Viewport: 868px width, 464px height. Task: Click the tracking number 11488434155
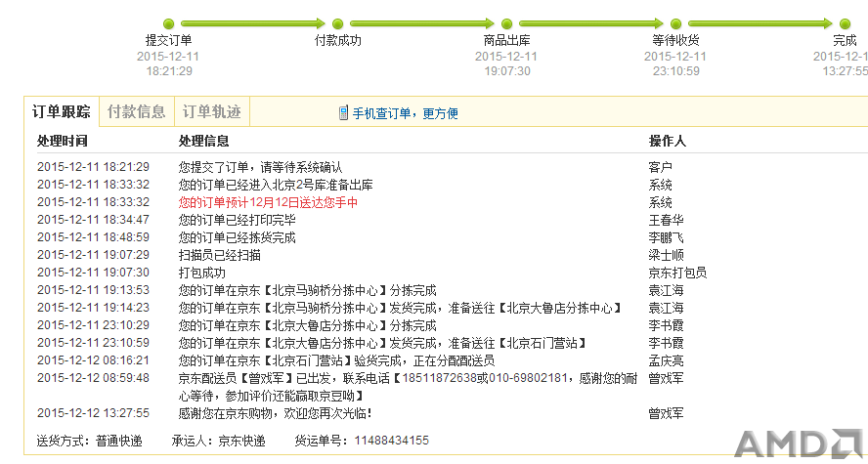391,441
